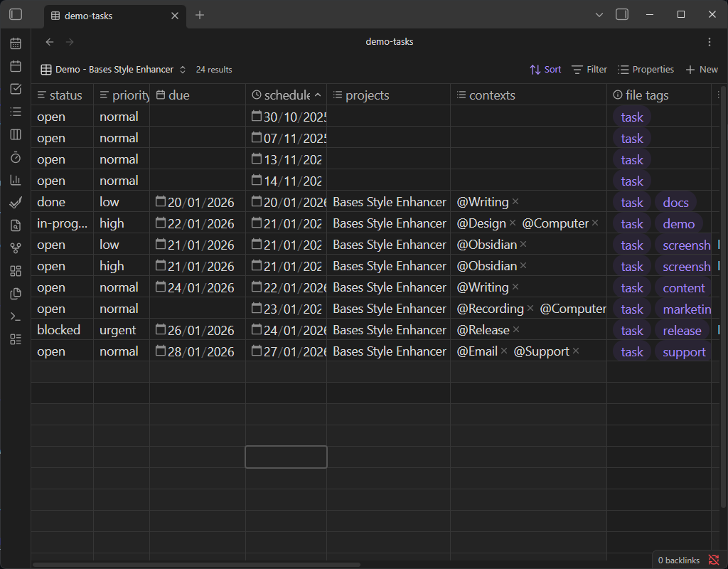Click the vertical scrollbar on the right

(x=723, y=213)
